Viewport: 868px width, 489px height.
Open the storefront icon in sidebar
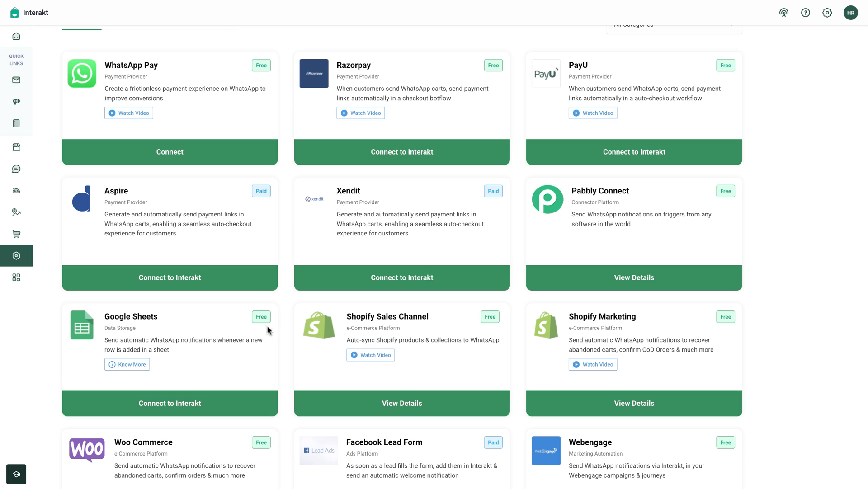[16, 147]
